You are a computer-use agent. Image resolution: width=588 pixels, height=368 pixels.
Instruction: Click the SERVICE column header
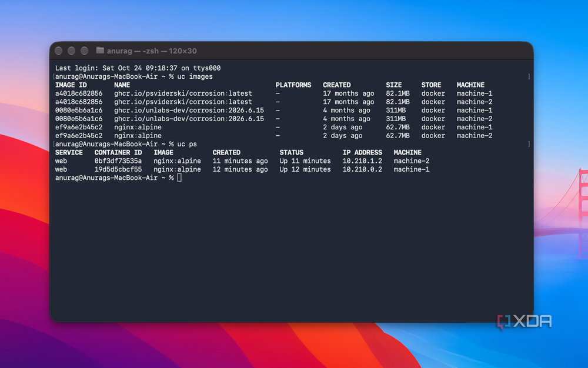click(x=69, y=152)
